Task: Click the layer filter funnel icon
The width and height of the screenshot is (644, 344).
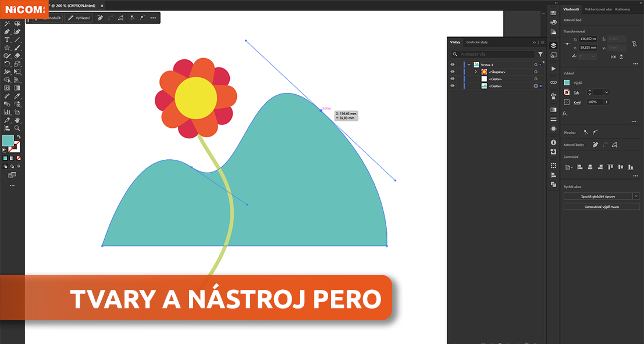Action: pos(540,54)
